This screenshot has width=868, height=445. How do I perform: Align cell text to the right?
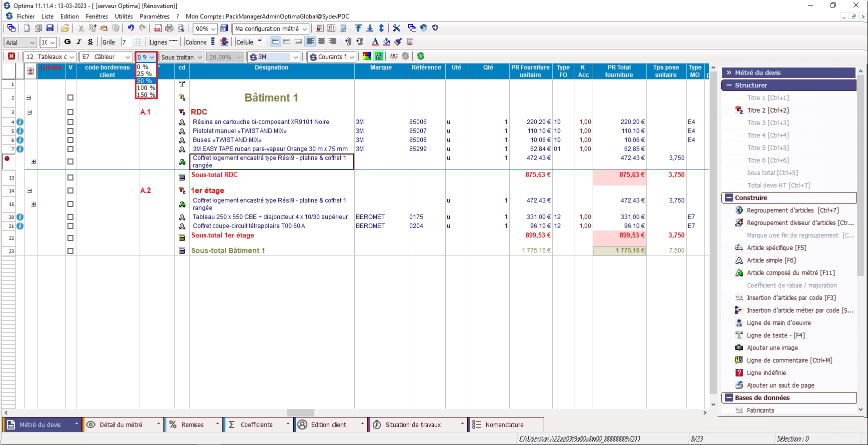point(332,42)
